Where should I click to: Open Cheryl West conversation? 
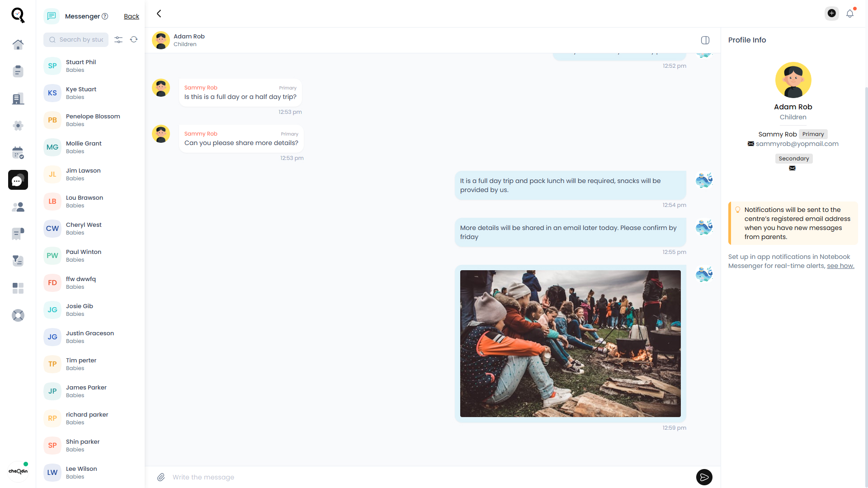90,229
